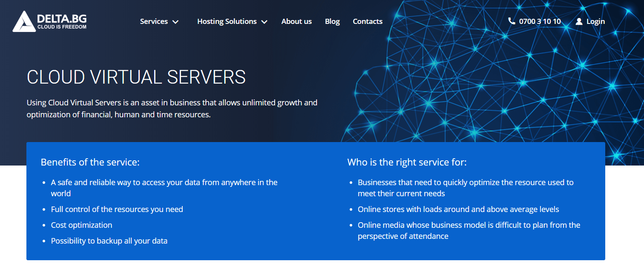Open the Contacts page
Screen dimensions: 644x276
click(x=368, y=21)
